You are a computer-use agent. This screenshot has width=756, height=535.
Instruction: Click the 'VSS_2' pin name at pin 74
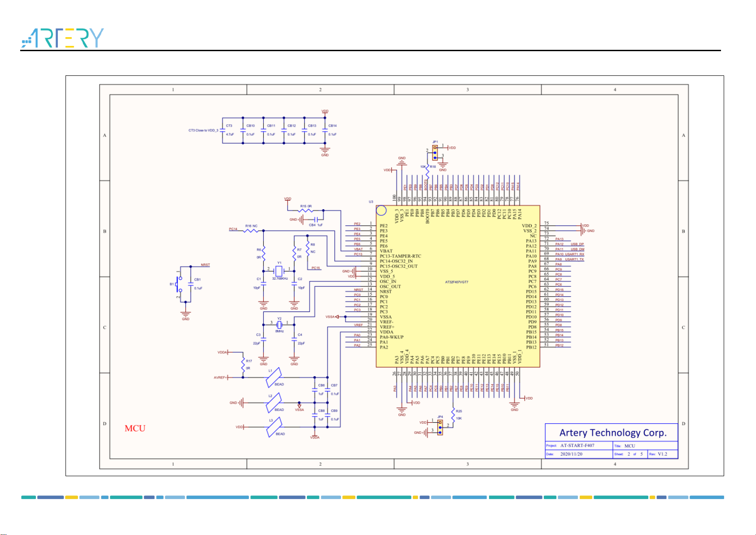point(530,231)
